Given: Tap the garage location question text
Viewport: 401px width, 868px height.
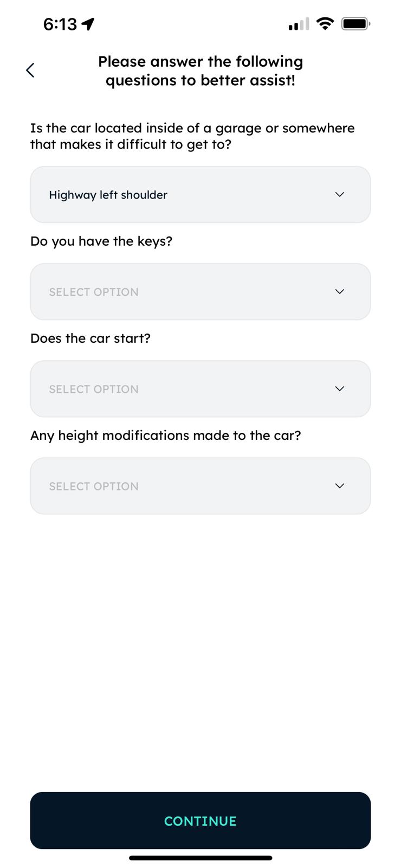Looking at the screenshot, I should (192, 136).
